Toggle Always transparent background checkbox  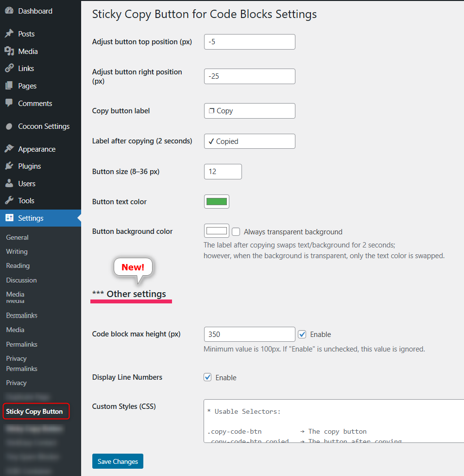[236, 232]
